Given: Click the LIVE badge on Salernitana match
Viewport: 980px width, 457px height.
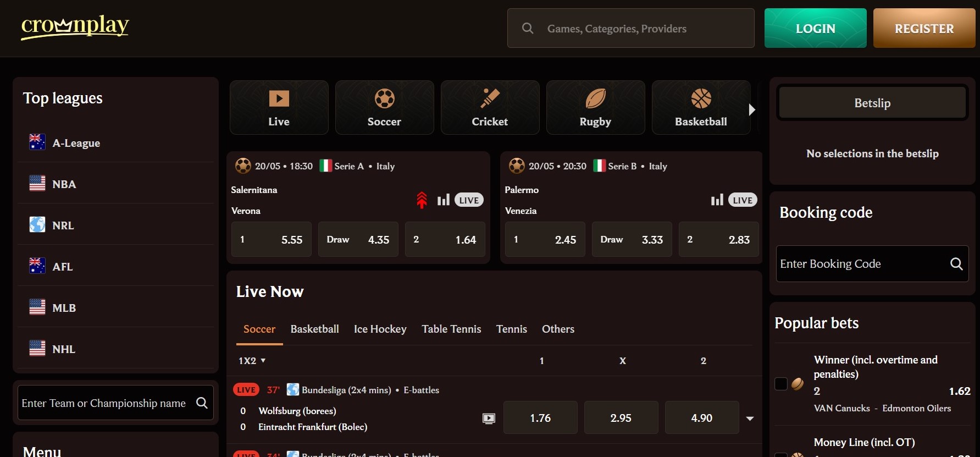Looking at the screenshot, I should tap(469, 200).
